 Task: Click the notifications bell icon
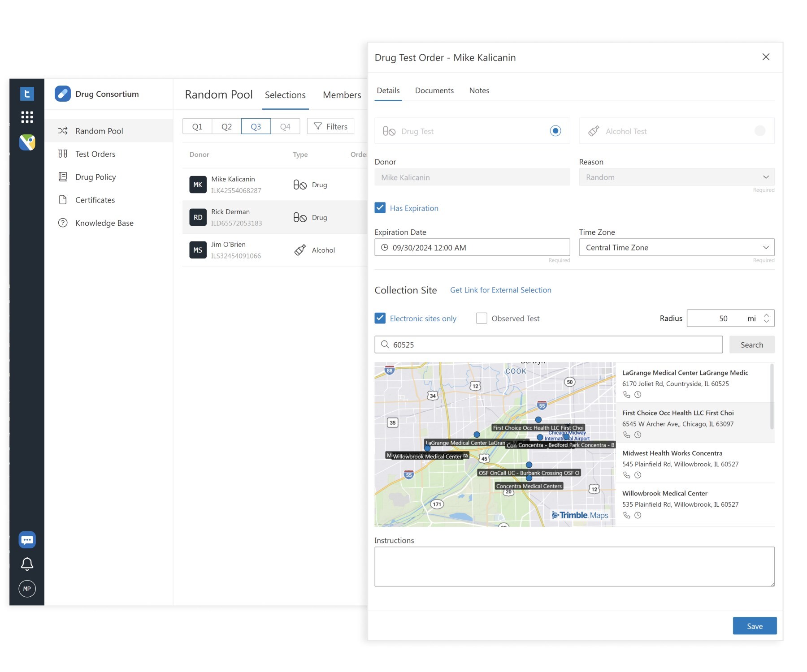pos(27,564)
